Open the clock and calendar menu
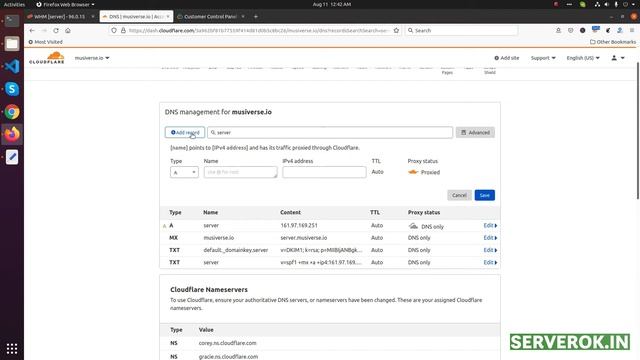The image size is (640, 360). coord(332,4)
